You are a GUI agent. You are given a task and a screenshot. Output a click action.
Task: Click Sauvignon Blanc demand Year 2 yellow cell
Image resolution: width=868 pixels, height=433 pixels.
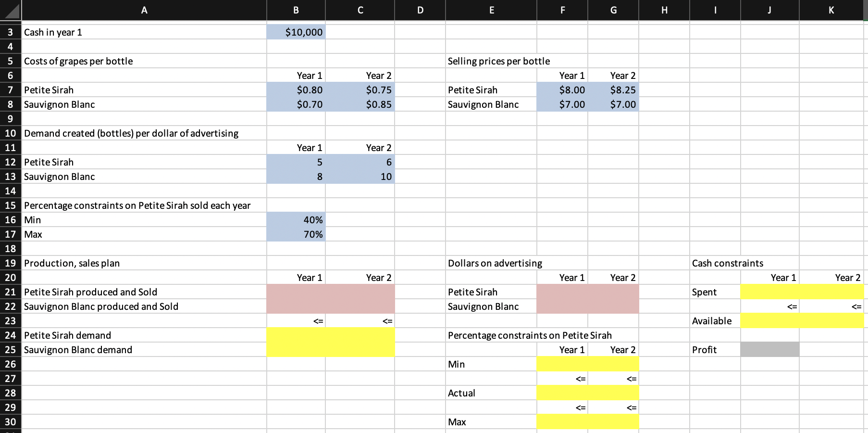click(x=360, y=350)
